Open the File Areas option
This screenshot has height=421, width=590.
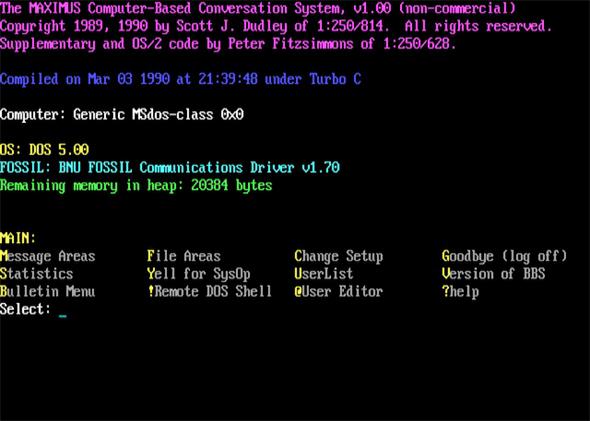tap(184, 257)
